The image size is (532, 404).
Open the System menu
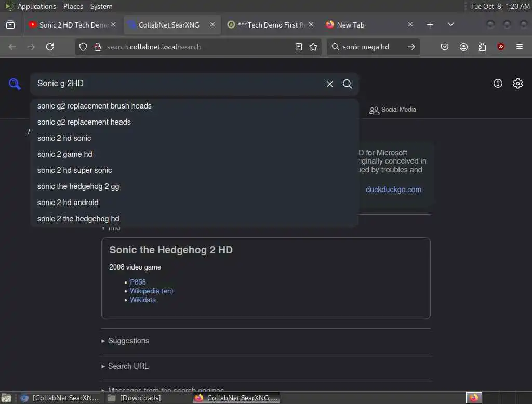pyautogui.click(x=101, y=6)
